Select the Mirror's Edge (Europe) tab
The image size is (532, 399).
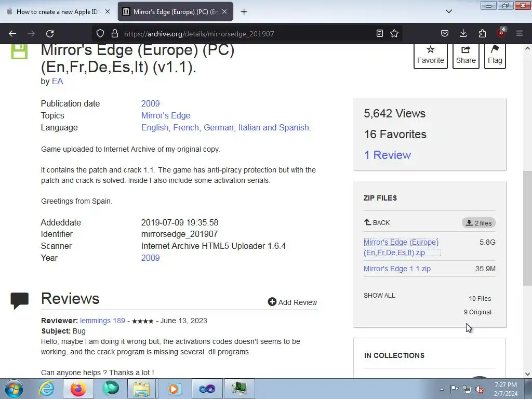(175, 12)
